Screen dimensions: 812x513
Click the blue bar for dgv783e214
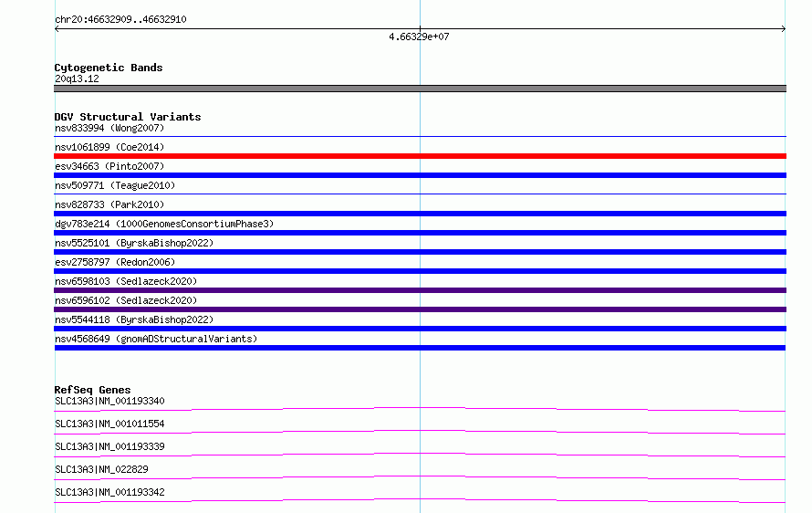point(420,233)
